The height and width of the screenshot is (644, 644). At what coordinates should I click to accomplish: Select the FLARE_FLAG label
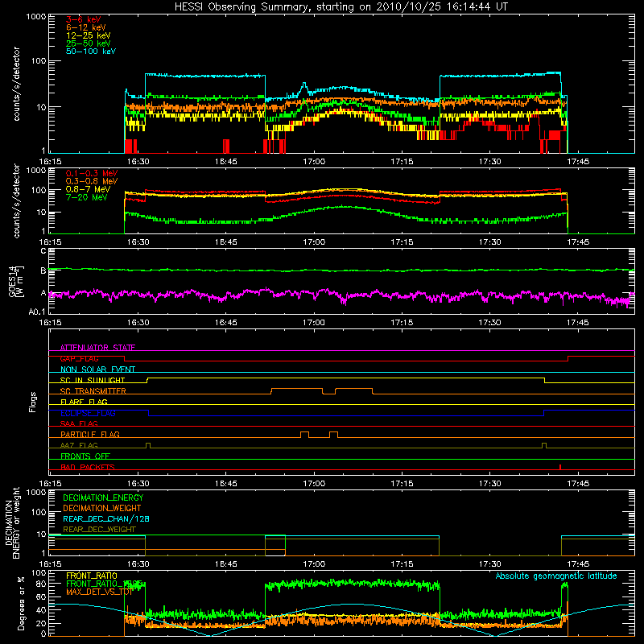pyautogui.click(x=84, y=402)
